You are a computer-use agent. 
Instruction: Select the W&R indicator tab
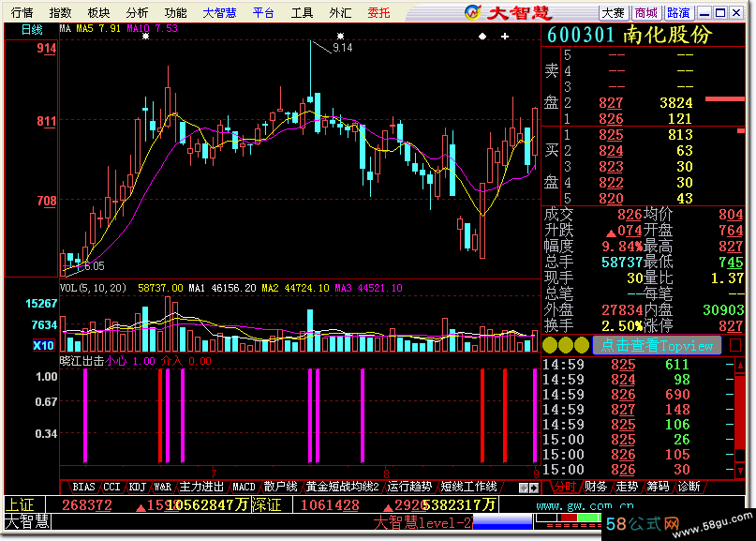click(162, 487)
